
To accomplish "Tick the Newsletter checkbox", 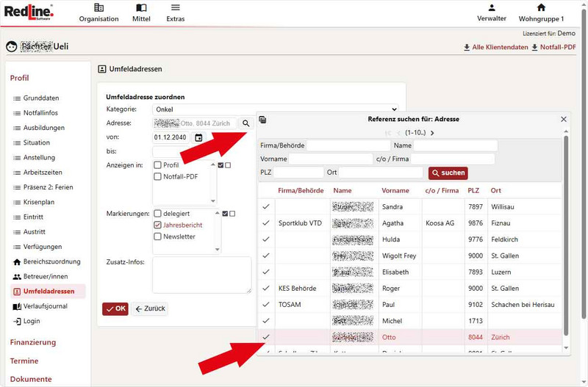I will point(158,236).
